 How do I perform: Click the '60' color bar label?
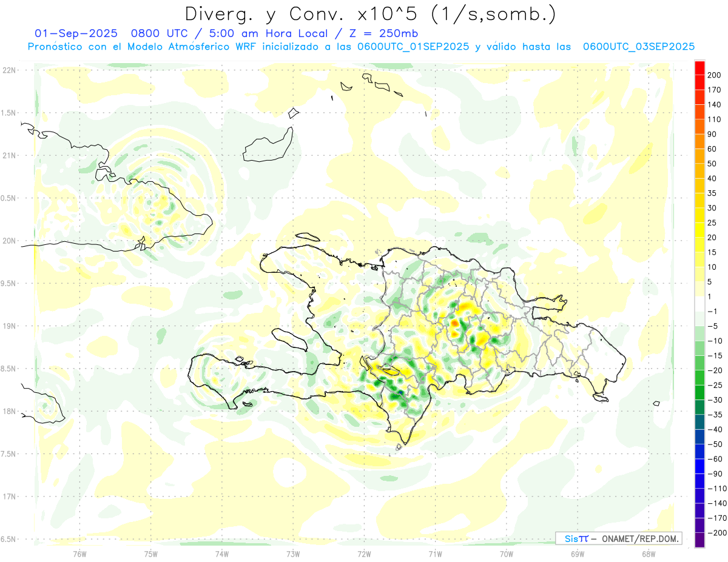[x=712, y=149]
